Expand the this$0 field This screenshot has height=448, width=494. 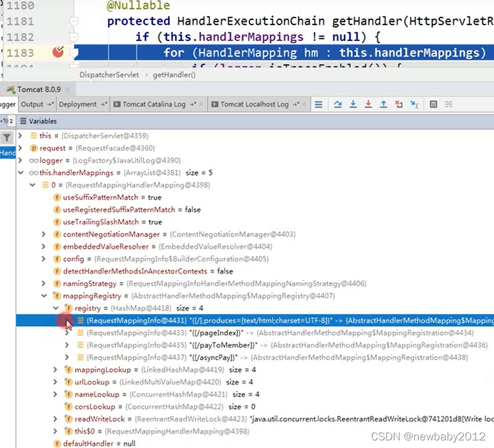(56, 431)
